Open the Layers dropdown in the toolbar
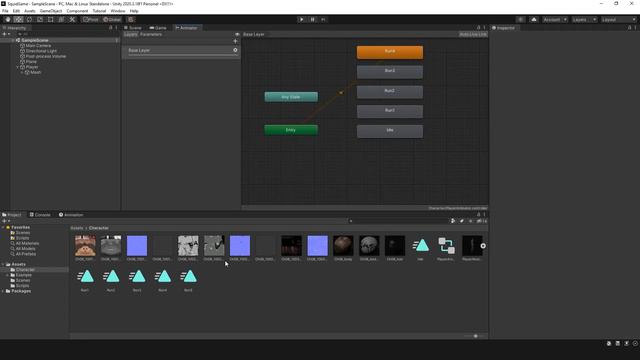 (x=584, y=20)
